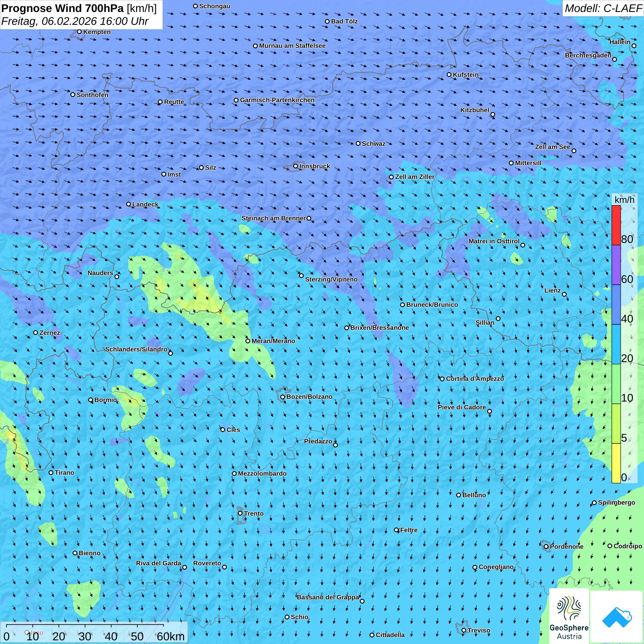Screen dimensions: 644x644
Task: Click the Treviso city marker
Action: click(464, 631)
